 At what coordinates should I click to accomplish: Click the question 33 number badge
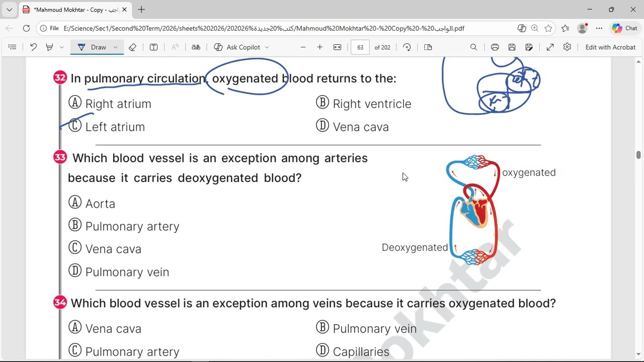pos(60,157)
